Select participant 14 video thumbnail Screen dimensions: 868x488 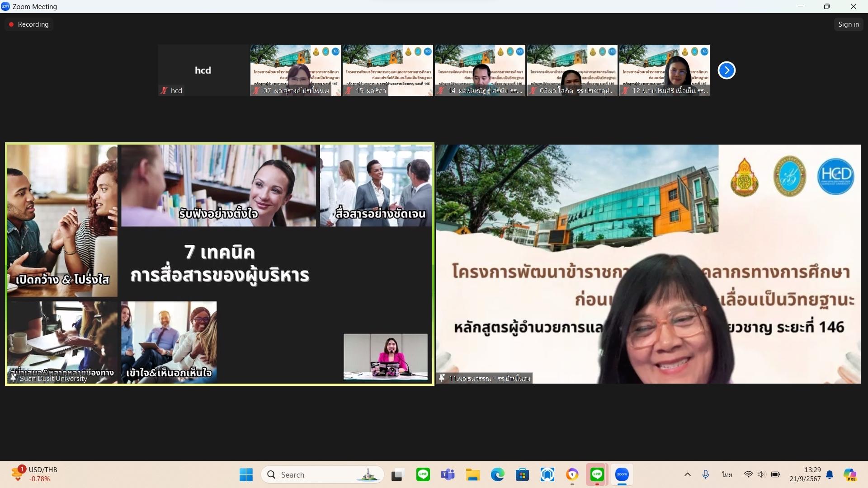tap(480, 70)
